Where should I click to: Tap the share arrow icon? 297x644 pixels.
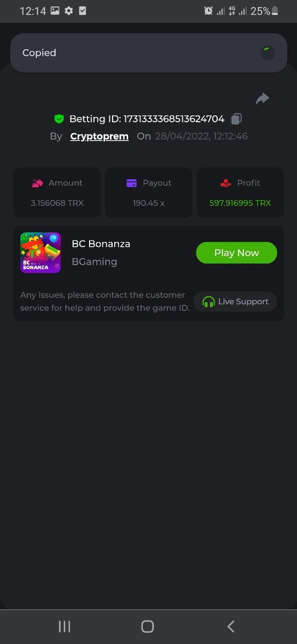coord(262,99)
